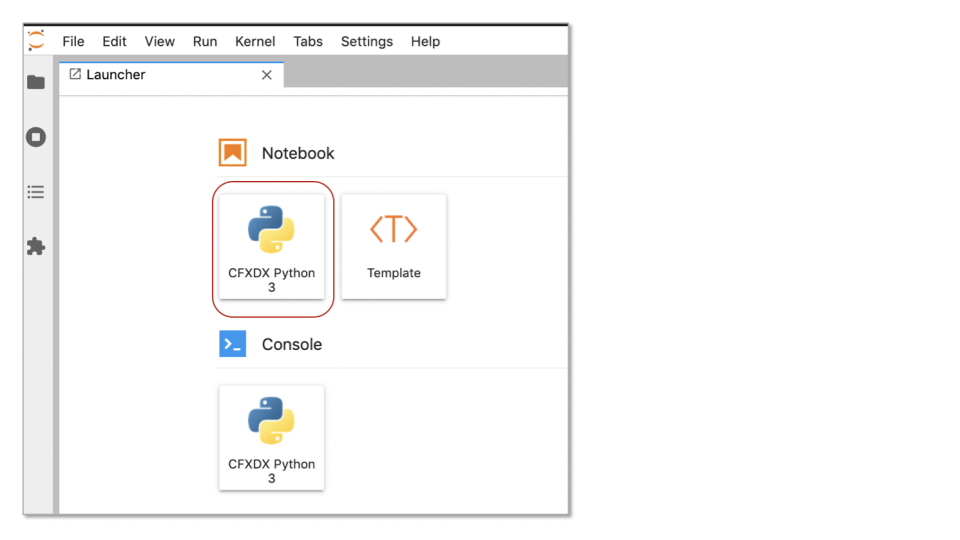This screenshot has width=960, height=540.
Task: Open the File menu
Action: coord(73,41)
